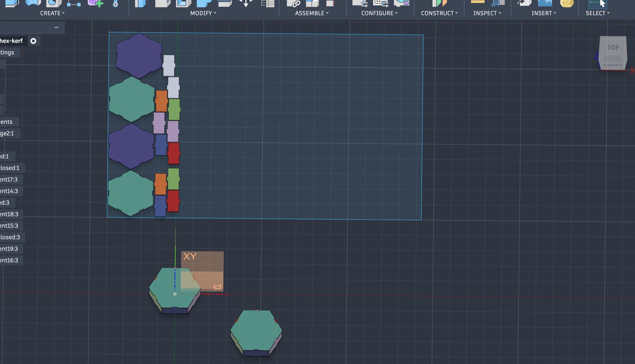The width and height of the screenshot is (635, 364).
Task: Click the Press Pull icon in MODIFY
Action: [141, 3]
